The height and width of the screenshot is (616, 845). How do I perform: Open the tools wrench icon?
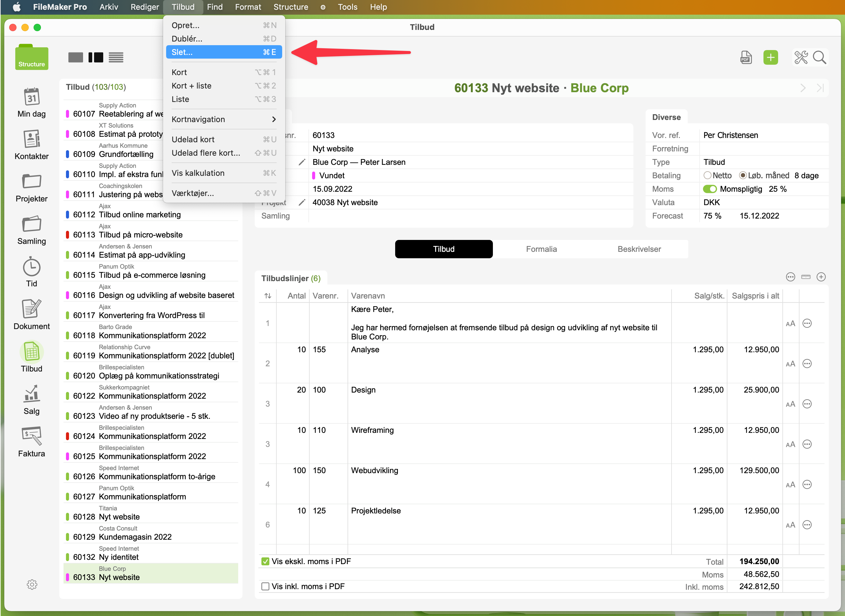click(801, 57)
